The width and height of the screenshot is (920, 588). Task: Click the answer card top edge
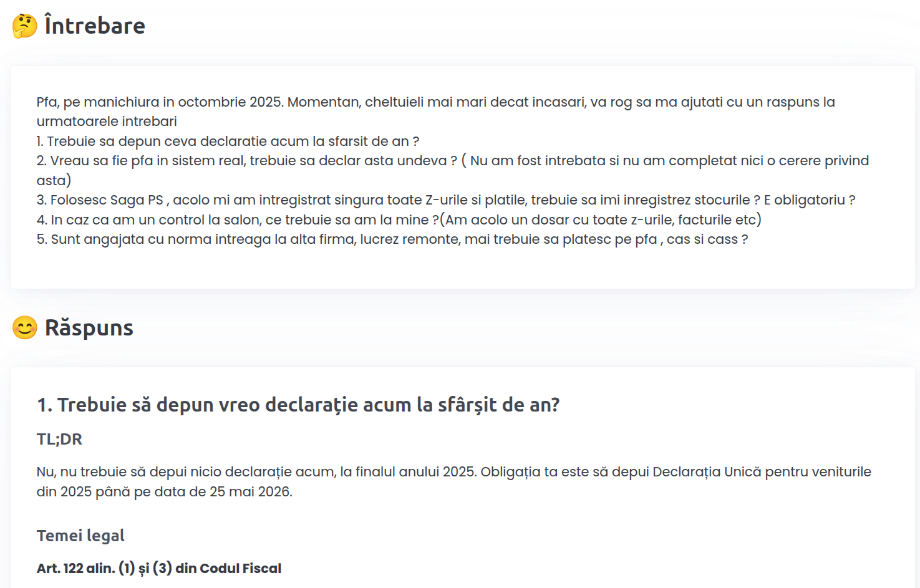point(460,369)
